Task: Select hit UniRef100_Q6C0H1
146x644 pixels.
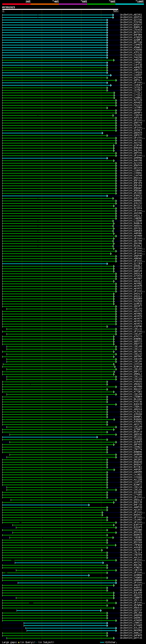Action: point(131,352)
